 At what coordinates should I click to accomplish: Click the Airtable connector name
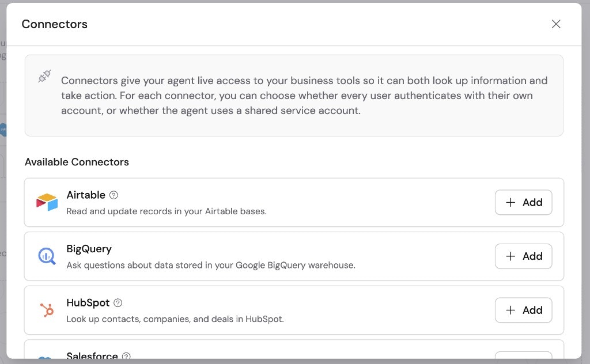[x=85, y=195]
